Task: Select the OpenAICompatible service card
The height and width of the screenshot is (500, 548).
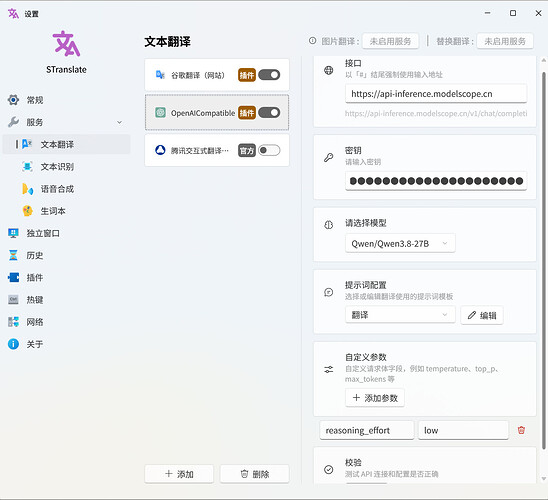Action: click(x=217, y=112)
